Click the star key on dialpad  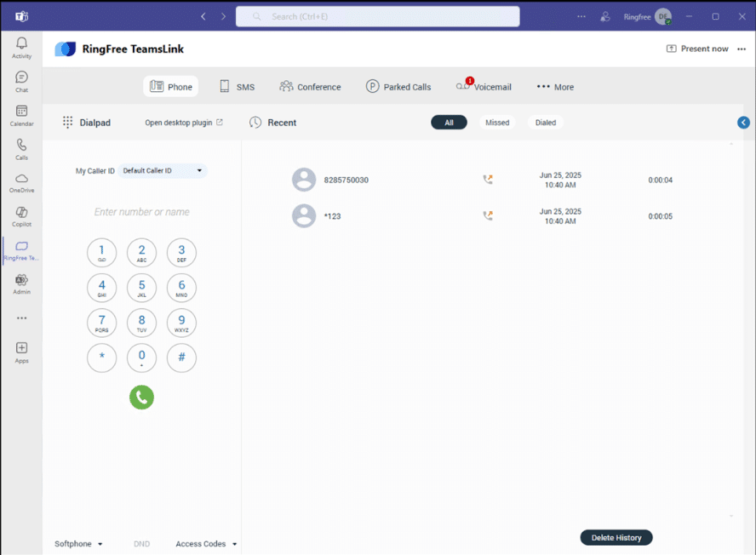pyautogui.click(x=101, y=358)
